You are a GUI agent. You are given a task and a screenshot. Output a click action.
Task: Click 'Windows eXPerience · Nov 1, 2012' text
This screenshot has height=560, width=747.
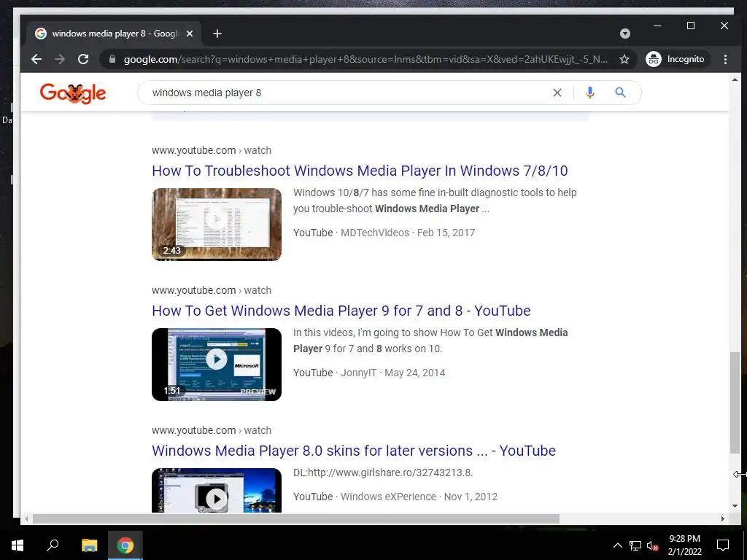coord(419,496)
